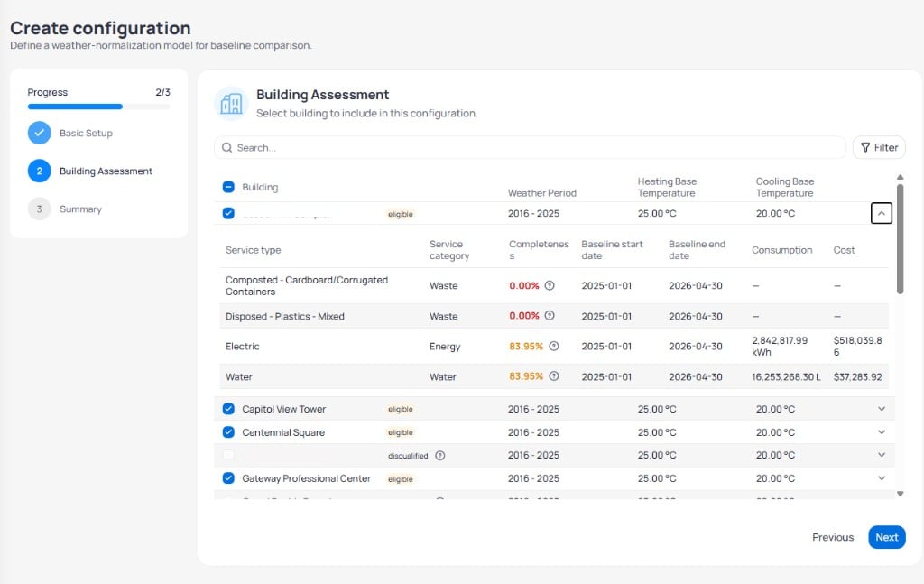Viewport: 924px width, 584px height.
Task: Click Weather Period column header
Action: click(x=542, y=192)
